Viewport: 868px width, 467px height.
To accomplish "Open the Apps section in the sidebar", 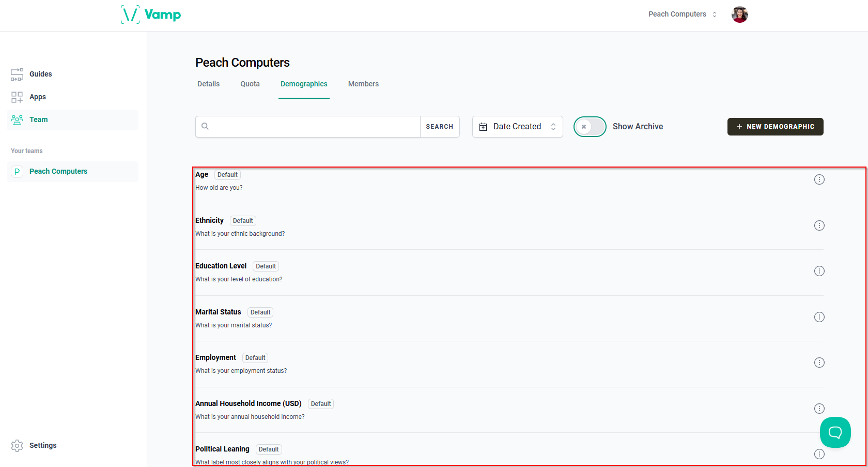I will [38, 97].
